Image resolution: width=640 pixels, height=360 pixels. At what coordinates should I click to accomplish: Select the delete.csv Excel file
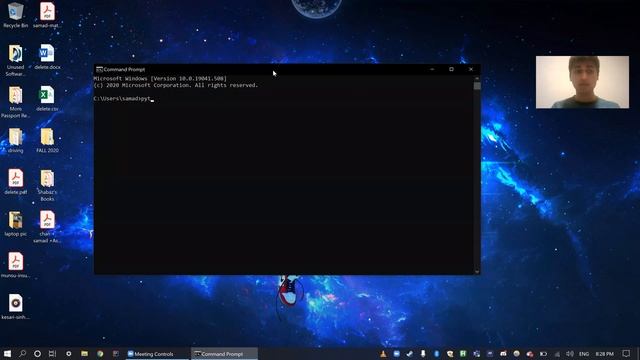[x=47, y=98]
